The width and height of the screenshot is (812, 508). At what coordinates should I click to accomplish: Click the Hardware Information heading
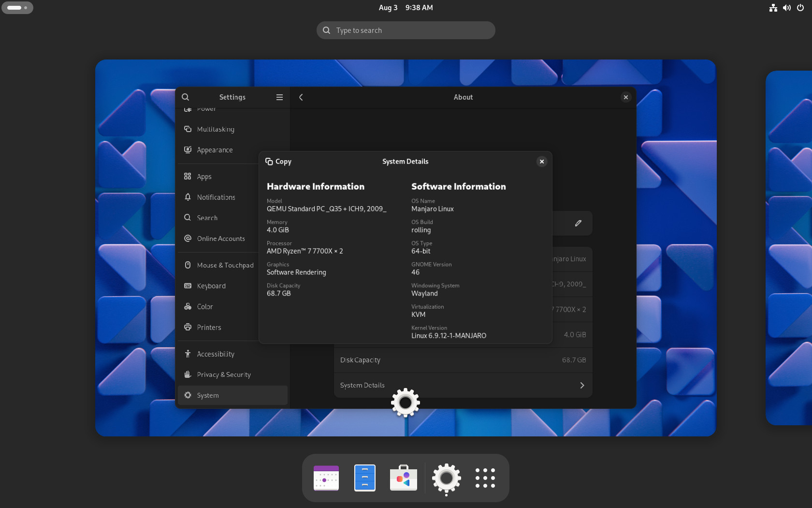click(316, 187)
